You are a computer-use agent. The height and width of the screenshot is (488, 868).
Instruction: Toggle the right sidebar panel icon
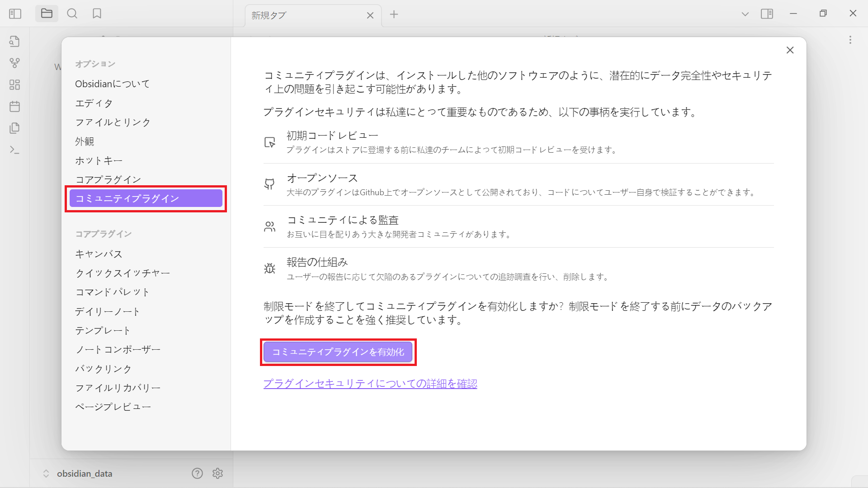(767, 14)
